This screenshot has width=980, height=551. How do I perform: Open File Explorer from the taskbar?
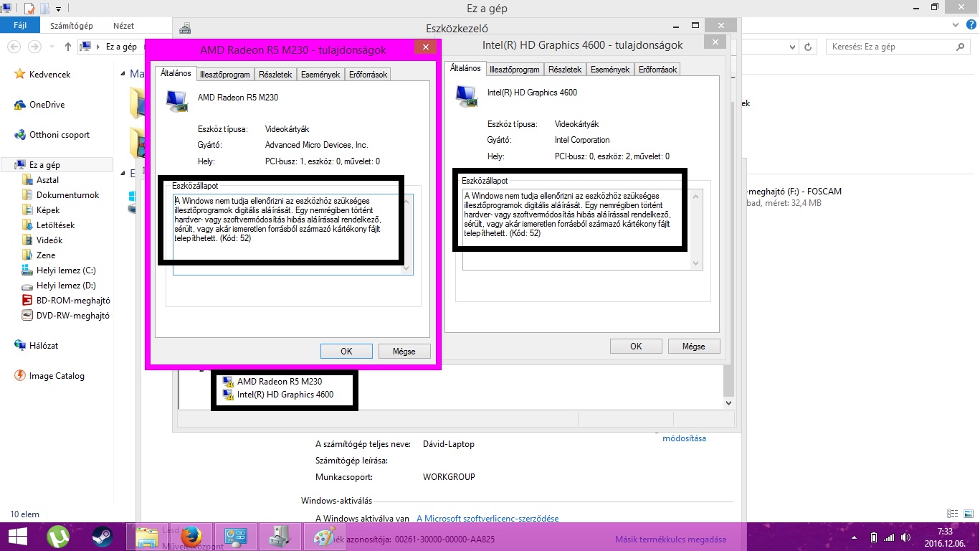(147, 537)
